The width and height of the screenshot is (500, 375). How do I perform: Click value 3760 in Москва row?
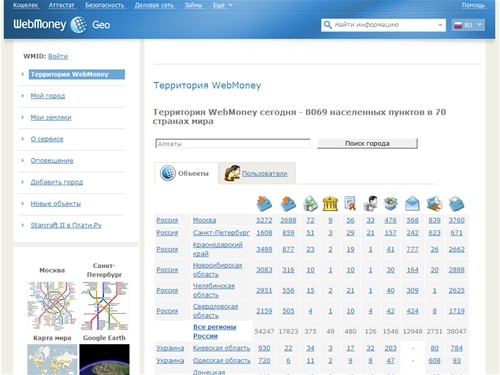pos(456,220)
